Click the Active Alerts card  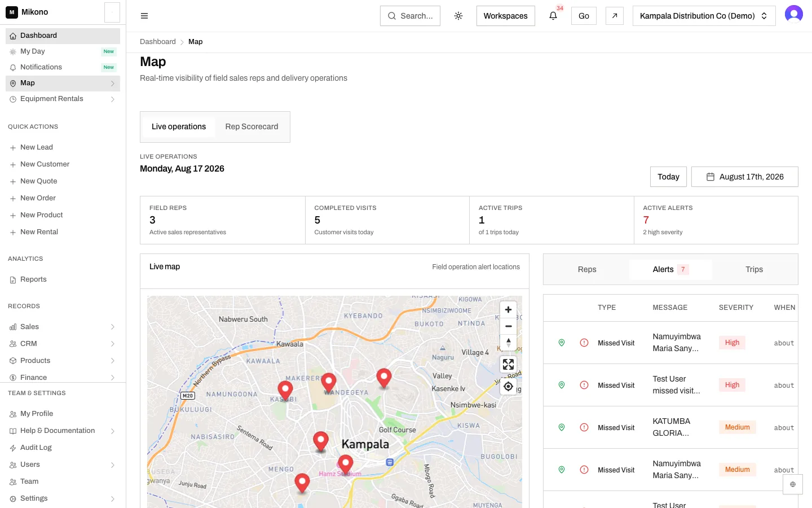[x=716, y=220]
